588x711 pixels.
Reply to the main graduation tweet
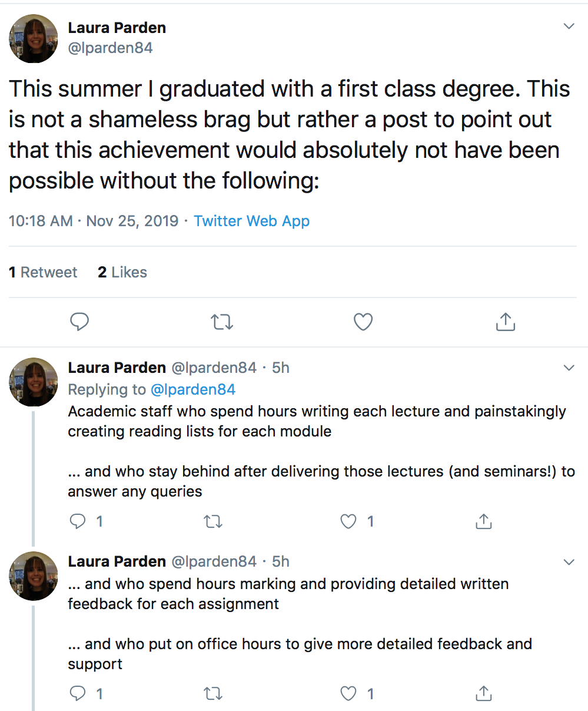coord(79,322)
